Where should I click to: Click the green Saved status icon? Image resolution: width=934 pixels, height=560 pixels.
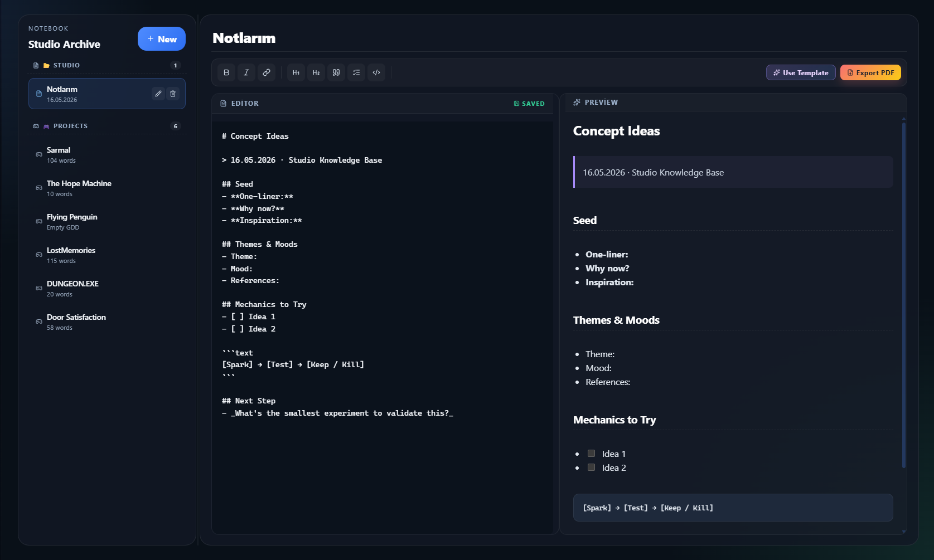click(x=516, y=104)
